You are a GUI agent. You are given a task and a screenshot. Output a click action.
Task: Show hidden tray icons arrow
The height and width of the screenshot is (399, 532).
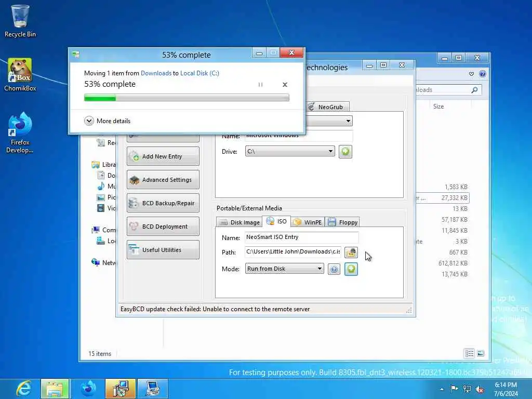(442, 389)
